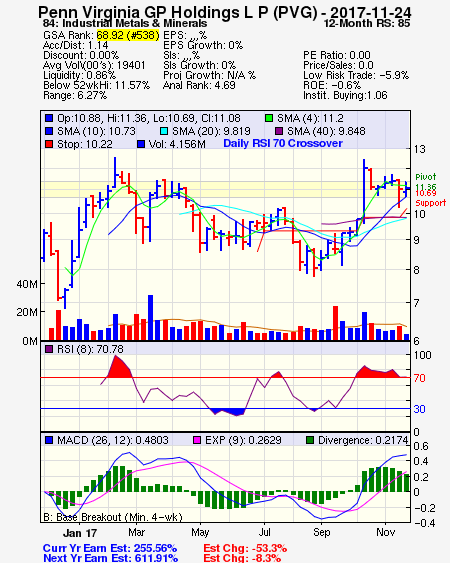Click the red Support label by the price axis
Viewport: 450px width, 563px height.
[x=431, y=203]
